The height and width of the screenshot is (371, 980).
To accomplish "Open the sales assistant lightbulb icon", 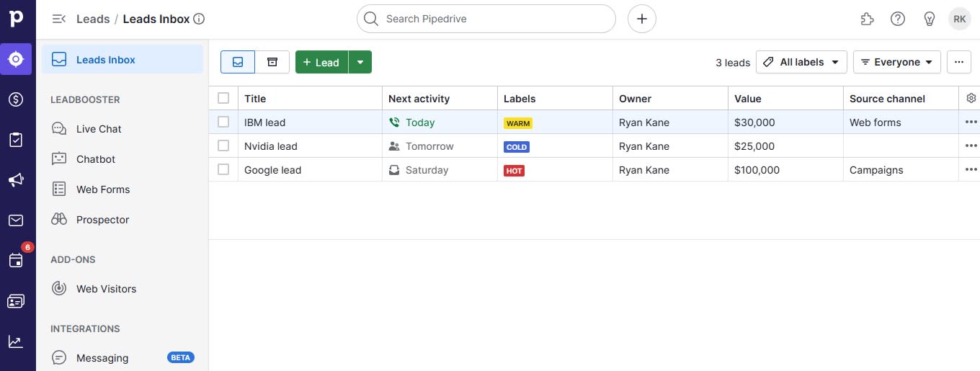I will pyautogui.click(x=929, y=19).
